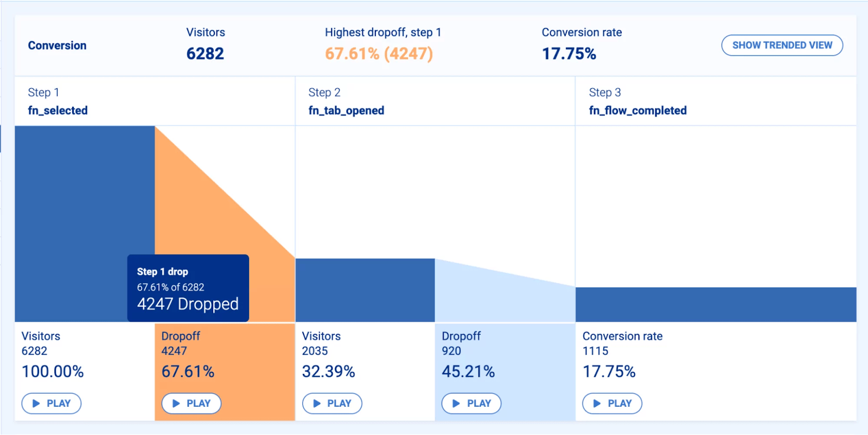Screen dimensions: 868x435
Task: Select the dark blue step 1 visitor bar
Action: pos(81,190)
